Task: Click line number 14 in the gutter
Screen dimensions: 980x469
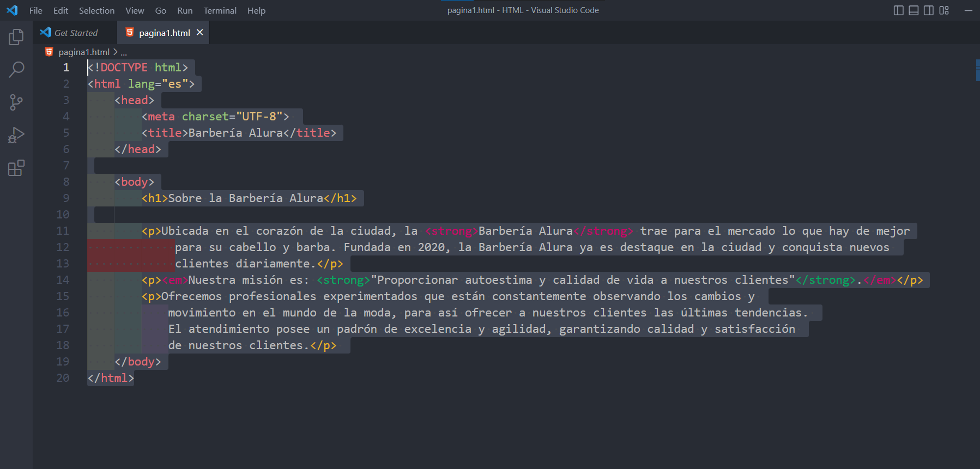Action: tap(63, 280)
